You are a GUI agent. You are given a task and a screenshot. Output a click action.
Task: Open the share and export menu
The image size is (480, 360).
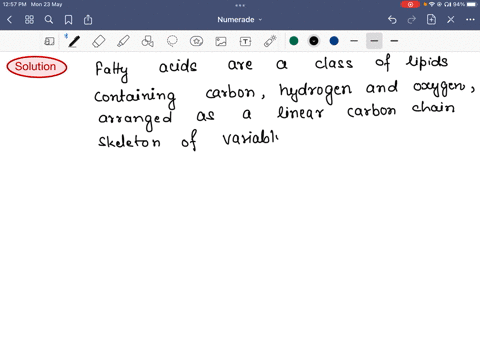[88, 20]
